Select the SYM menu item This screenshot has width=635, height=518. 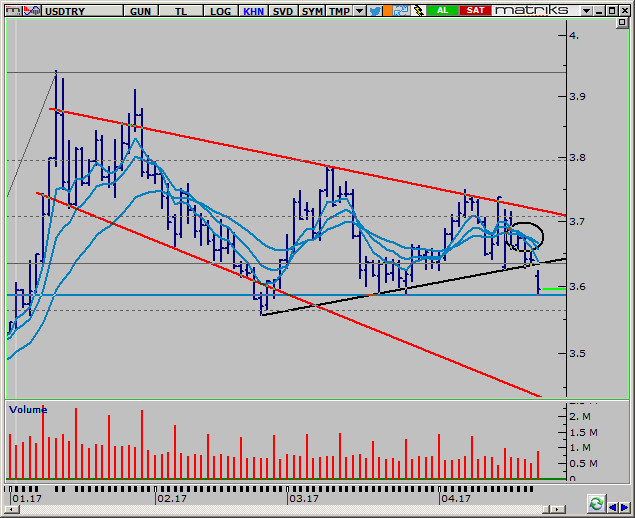point(313,10)
